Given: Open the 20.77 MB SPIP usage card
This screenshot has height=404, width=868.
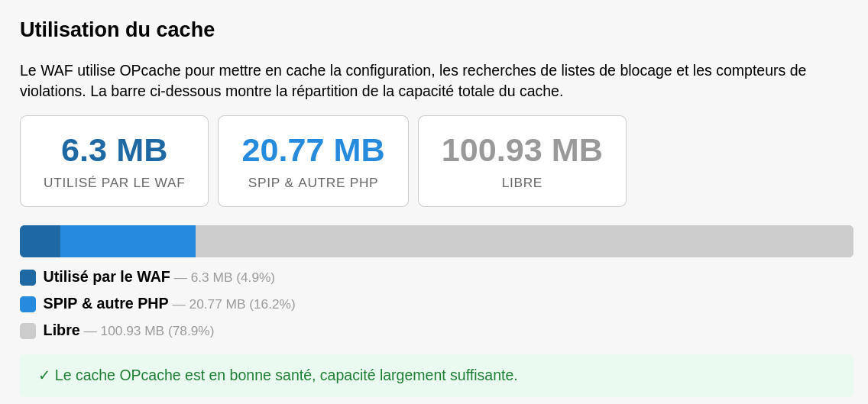Looking at the screenshot, I should (313, 161).
